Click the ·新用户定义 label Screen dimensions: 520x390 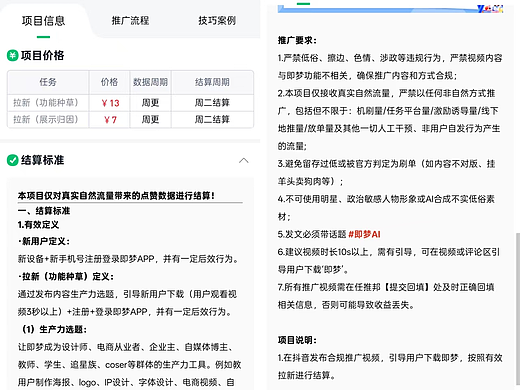point(44,241)
